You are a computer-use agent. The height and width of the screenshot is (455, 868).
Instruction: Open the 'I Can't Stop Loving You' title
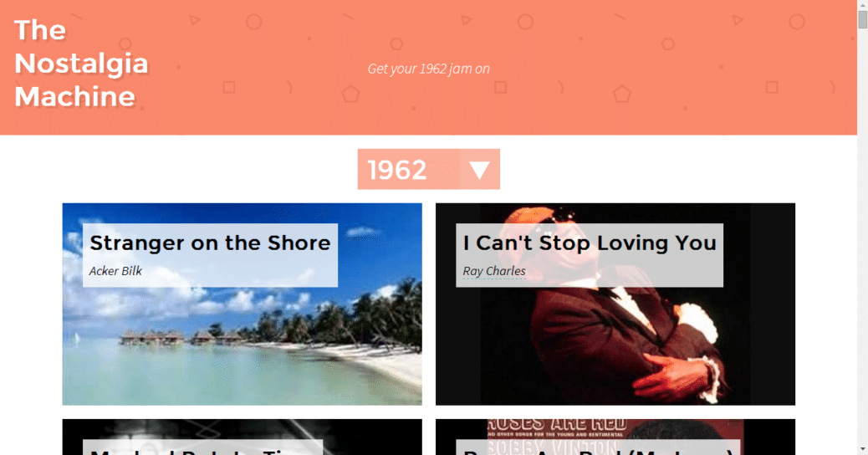(x=590, y=243)
